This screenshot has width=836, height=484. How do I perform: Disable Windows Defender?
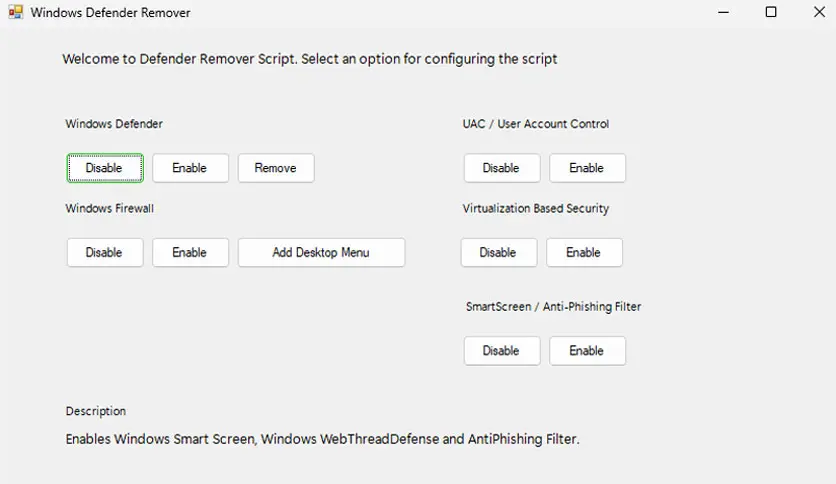click(104, 168)
